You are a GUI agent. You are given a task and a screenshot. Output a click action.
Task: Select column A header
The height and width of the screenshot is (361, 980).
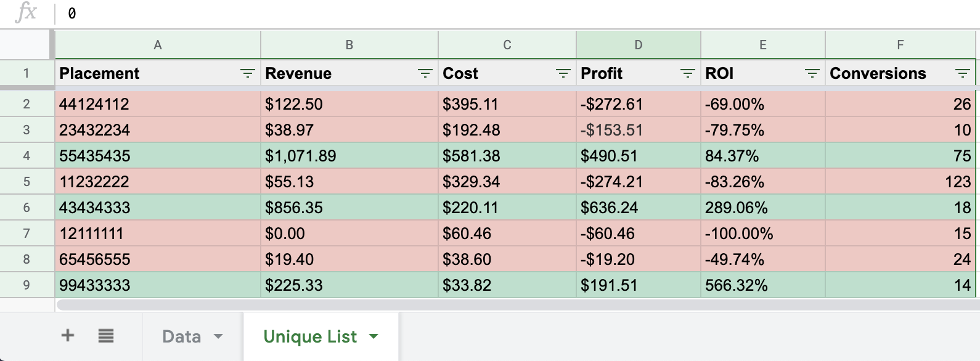click(x=158, y=45)
